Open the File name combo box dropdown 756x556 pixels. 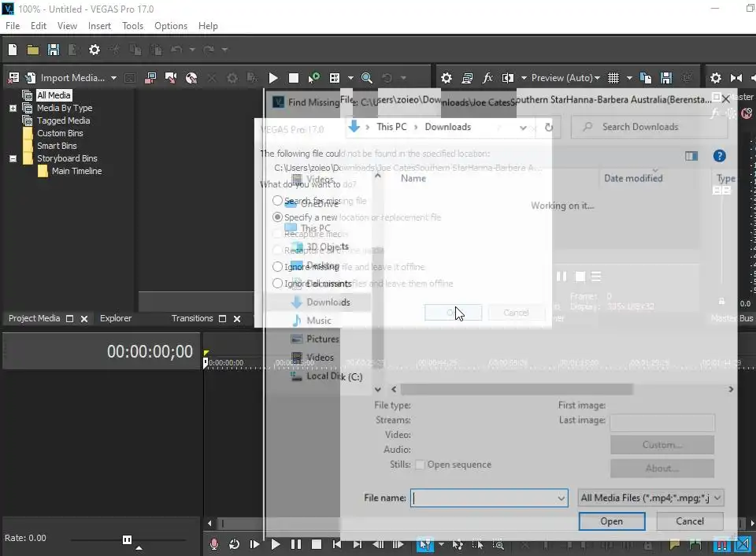point(561,498)
